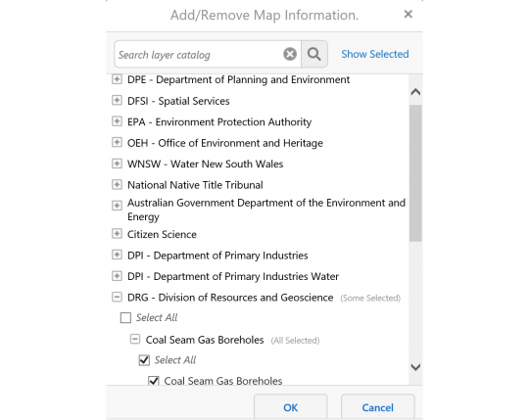Click the Show Selected link
This screenshot has width=529, height=420.
[375, 54]
